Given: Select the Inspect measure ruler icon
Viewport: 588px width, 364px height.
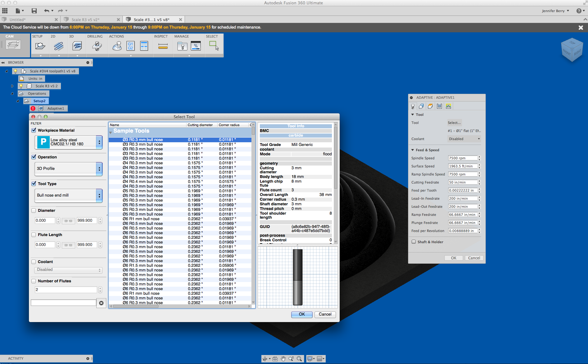Looking at the screenshot, I should coord(163,46).
